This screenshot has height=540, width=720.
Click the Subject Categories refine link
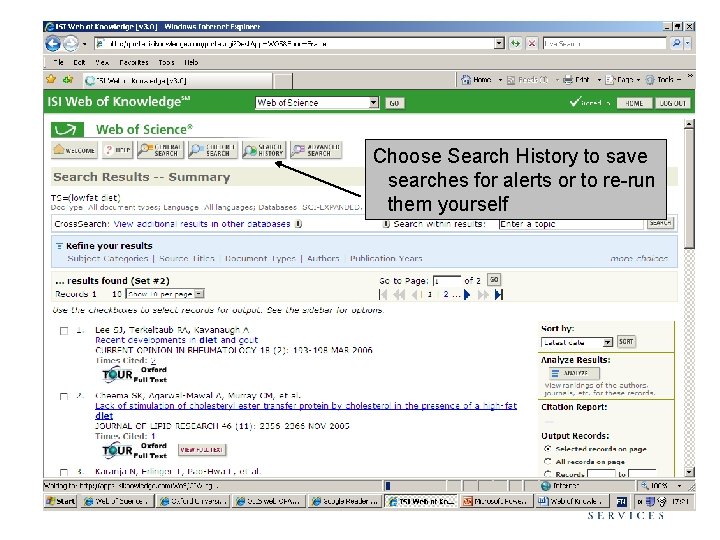tap(108, 259)
